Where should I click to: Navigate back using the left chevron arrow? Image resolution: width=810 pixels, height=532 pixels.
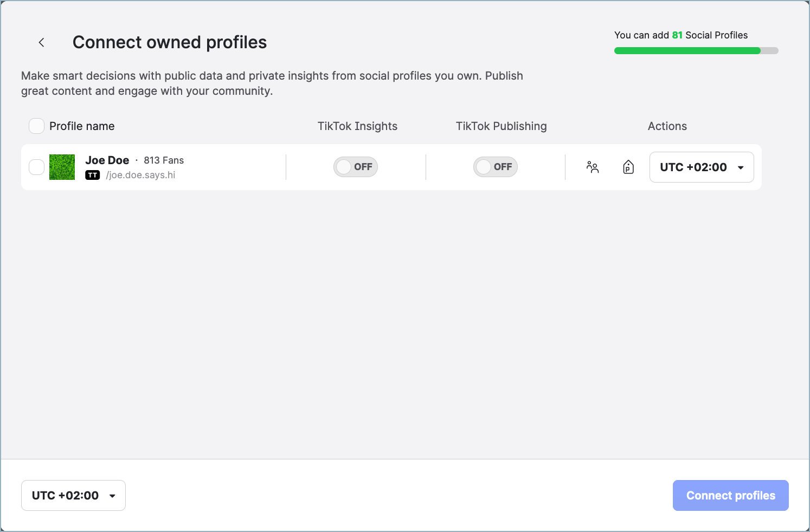41,42
